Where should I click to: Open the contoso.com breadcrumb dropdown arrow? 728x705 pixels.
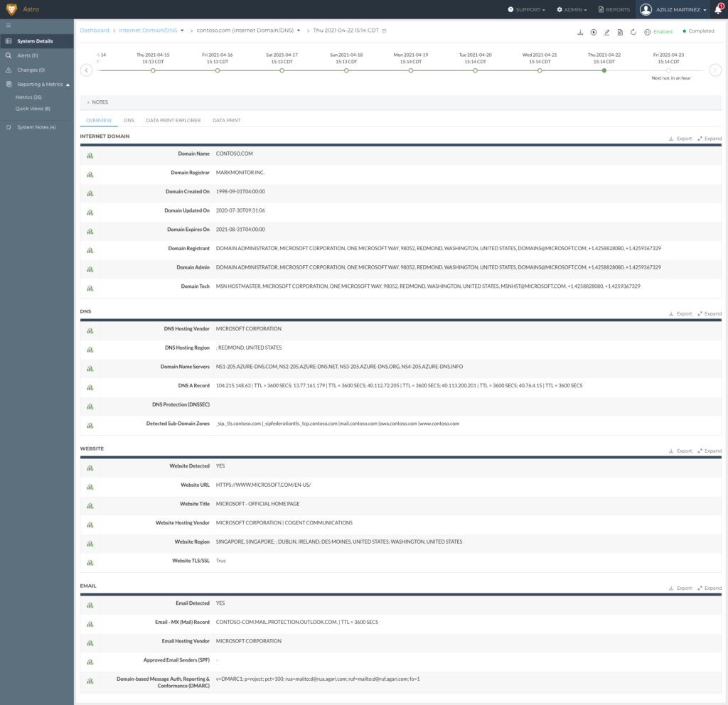[x=299, y=31]
